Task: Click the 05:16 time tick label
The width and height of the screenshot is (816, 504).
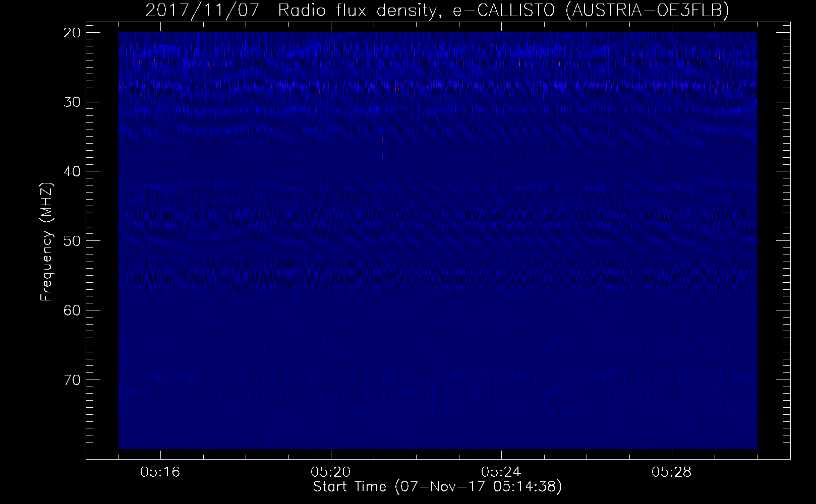Action: (x=161, y=472)
